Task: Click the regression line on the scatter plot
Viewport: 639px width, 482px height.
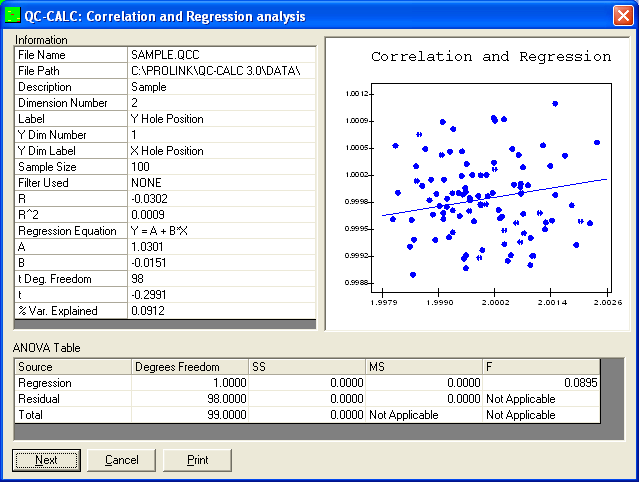Action: 494,197
